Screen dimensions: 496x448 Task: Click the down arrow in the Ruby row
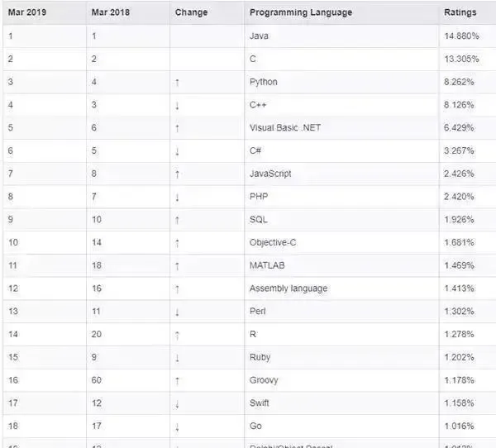click(177, 358)
